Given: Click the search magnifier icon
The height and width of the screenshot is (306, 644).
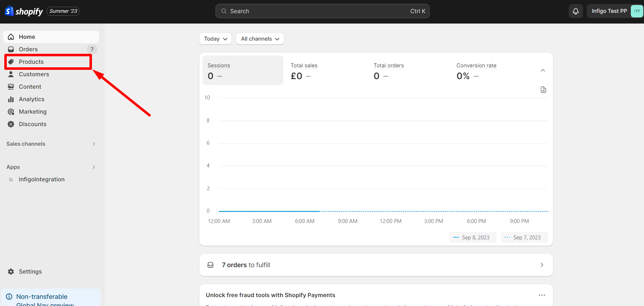Looking at the screenshot, I should point(224,11).
